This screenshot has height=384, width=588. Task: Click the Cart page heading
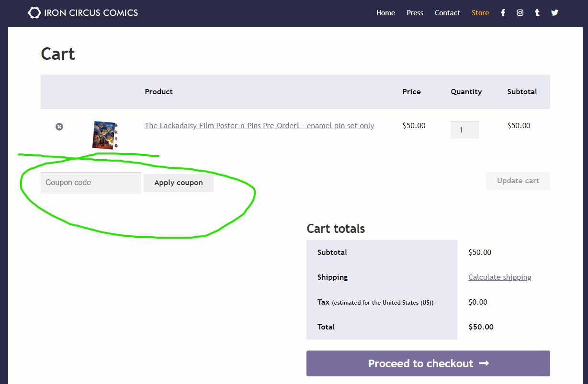pyautogui.click(x=58, y=54)
